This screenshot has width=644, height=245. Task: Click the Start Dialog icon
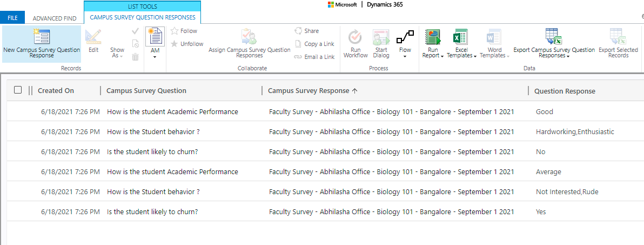coord(381,37)
